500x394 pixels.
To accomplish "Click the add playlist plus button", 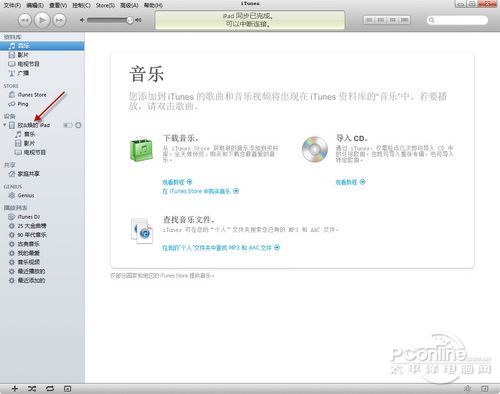I will tap(15, 389).
